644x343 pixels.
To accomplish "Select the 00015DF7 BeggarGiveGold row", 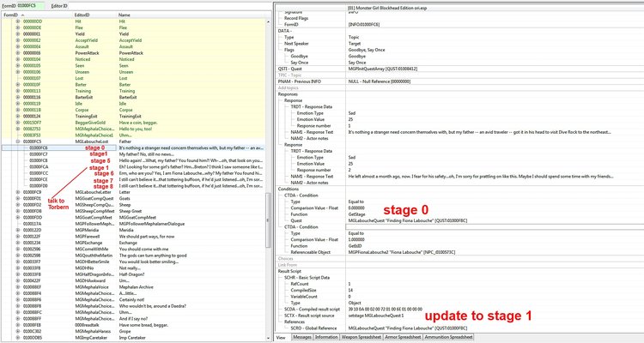I will (133, 123).
